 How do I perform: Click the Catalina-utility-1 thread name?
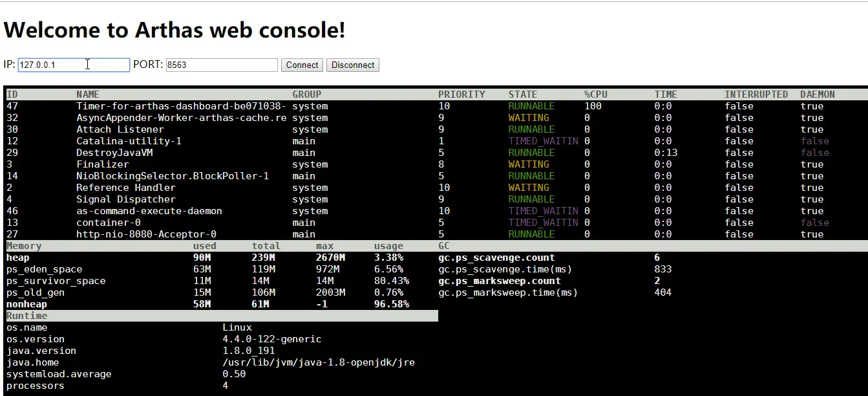coord(129,141)
